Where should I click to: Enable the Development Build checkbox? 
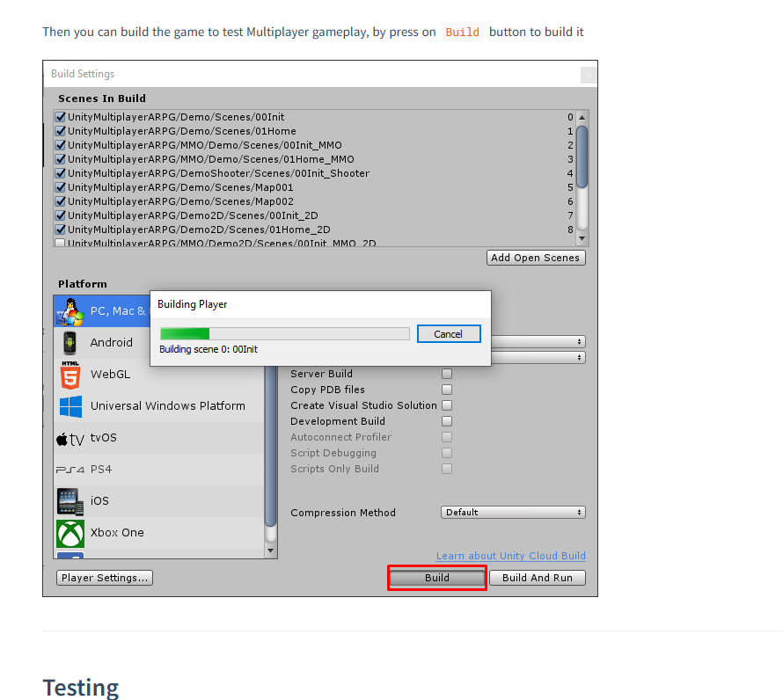pos(447,421)
